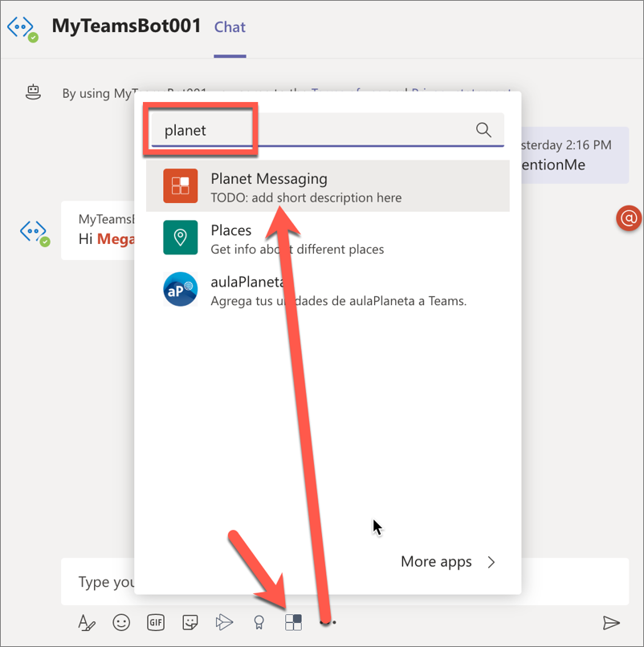Screen dimensions: 644x647
Task: Click the 'Agrega tus unidades de aulaPlaneta' description
Action: 339,301
